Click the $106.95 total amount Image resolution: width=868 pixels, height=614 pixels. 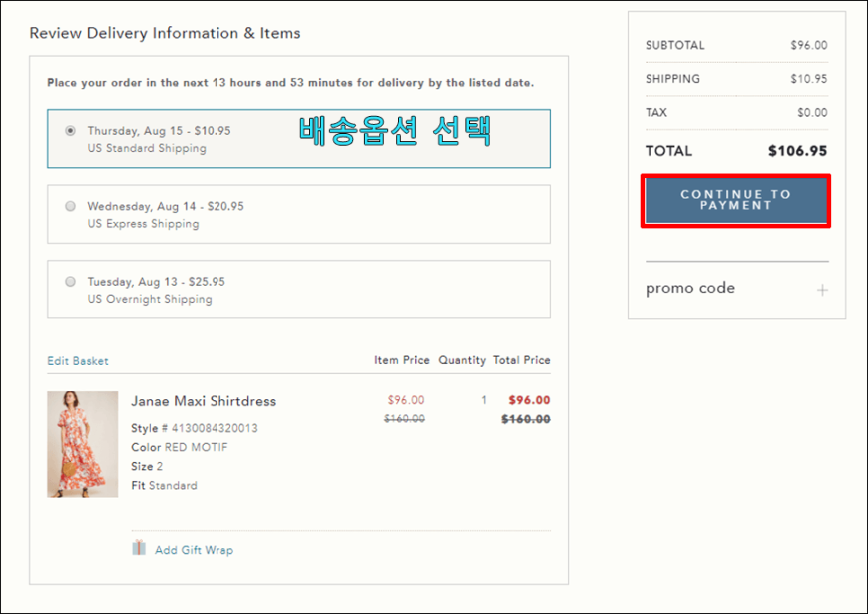798,151
